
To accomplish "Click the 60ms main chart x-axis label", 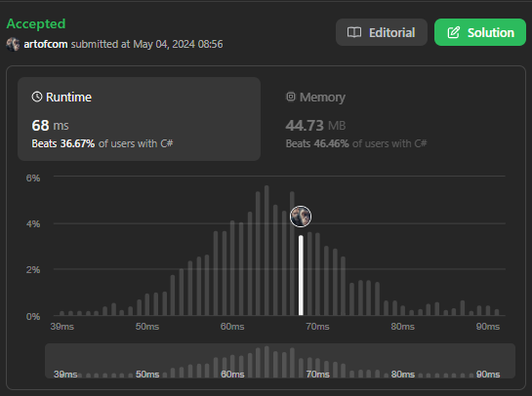I will tap(232, 327).
